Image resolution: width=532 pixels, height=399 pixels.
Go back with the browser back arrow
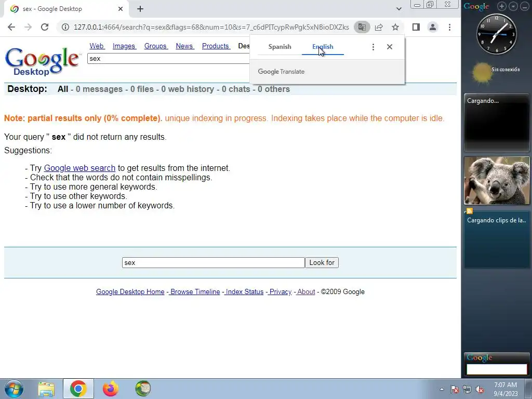pyautogui.click(x=11, y=27)
